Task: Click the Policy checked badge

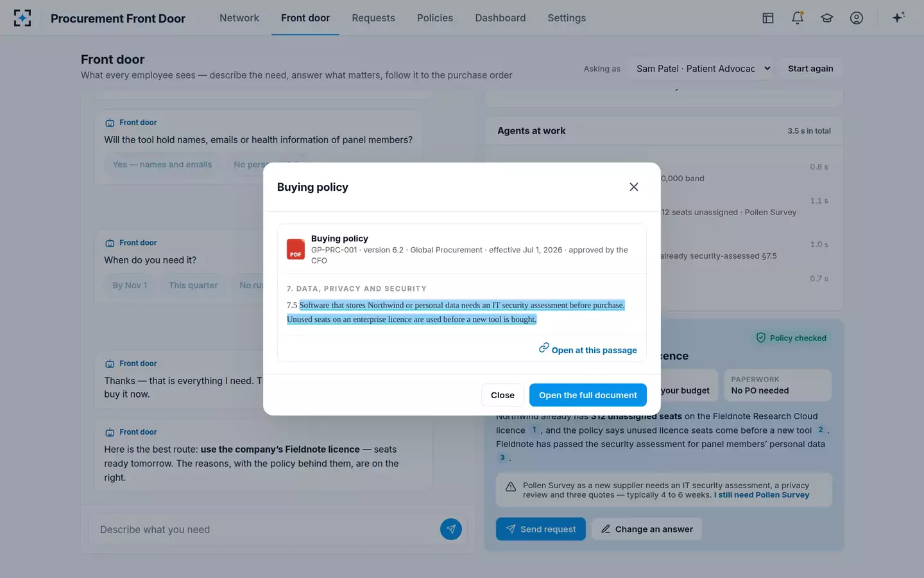Action: [x=791, y=338]
